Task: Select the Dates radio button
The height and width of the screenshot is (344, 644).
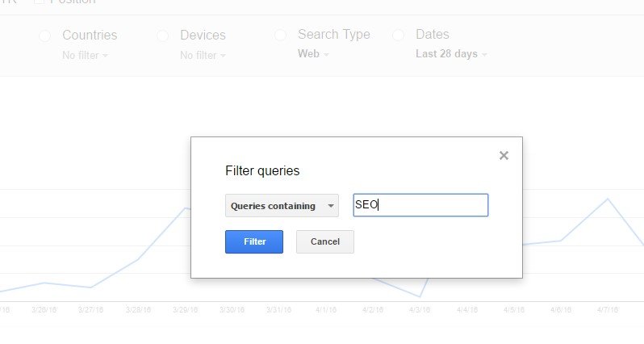Action: 398,36
